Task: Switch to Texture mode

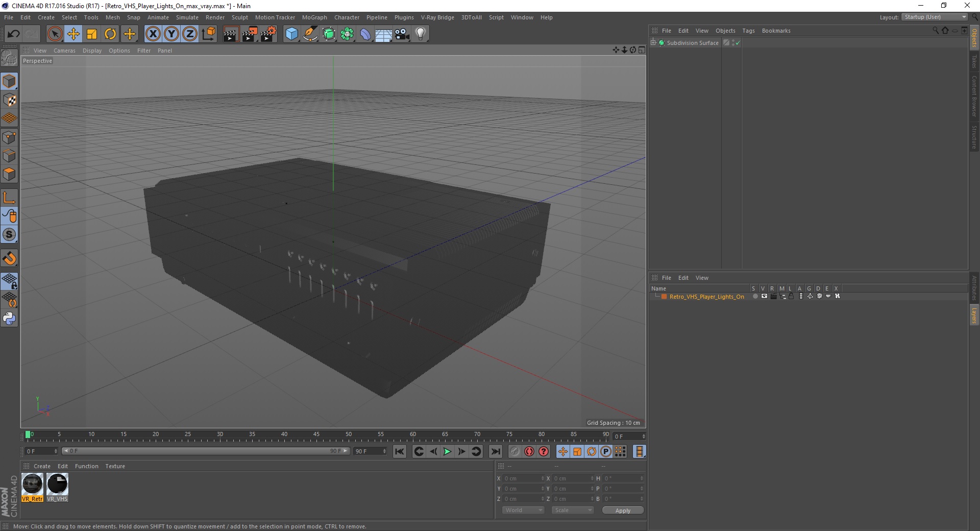Action: [9, 100]
